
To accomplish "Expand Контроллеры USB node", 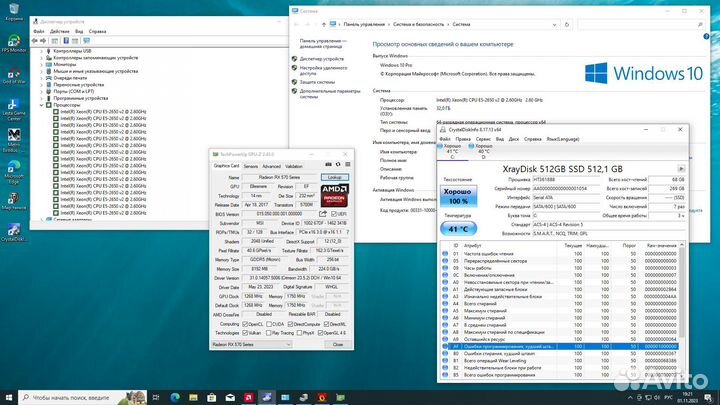I will (x=42, y=51).
